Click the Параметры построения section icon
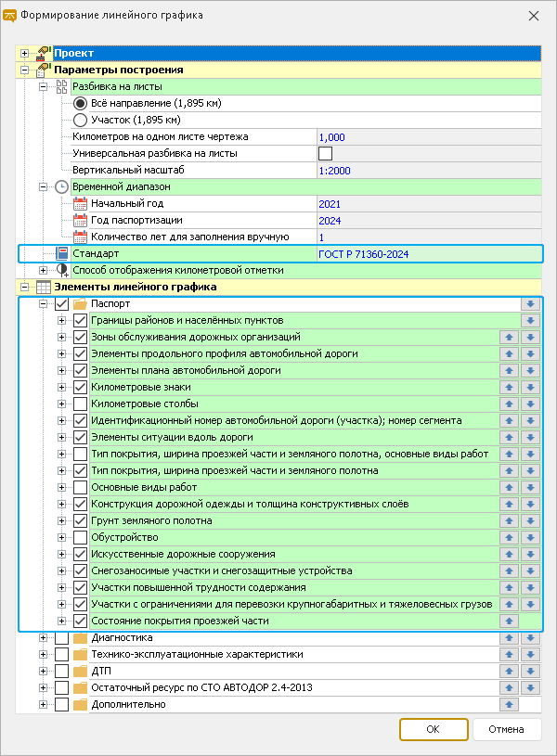This screenshot has width=557, height=756. coord(44,70)
